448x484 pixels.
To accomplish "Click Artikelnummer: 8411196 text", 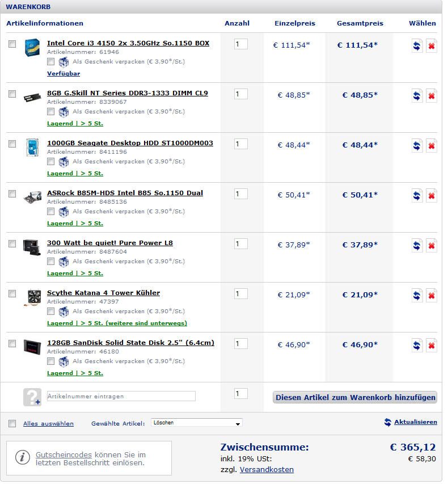I will point(88,153).
